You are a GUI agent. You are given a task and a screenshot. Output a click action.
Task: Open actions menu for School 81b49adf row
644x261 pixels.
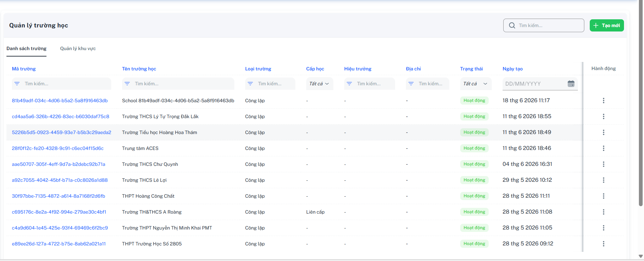[603, 101]
